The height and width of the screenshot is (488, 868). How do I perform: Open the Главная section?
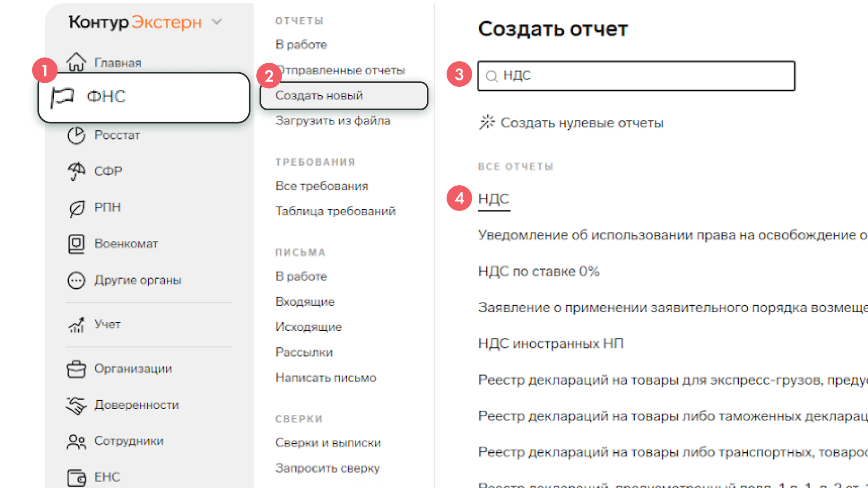[118, 63]
